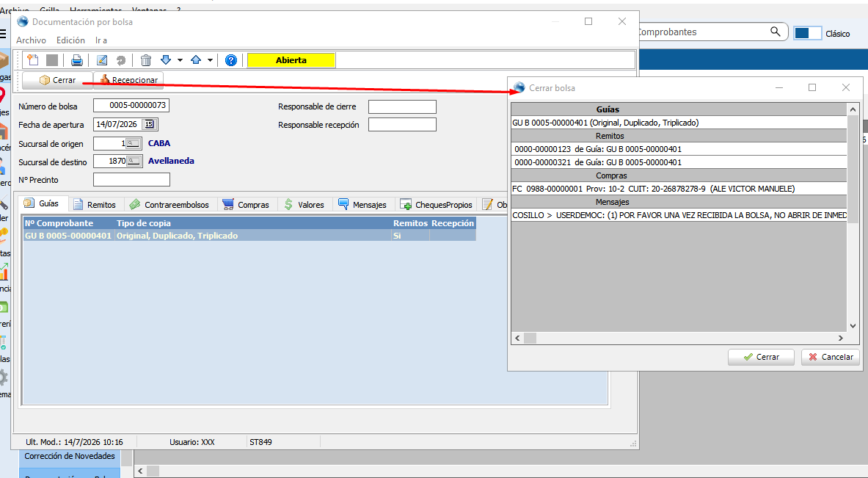Click the gray save icon in toolbar
This screenshot has width=868, height=478.
(x=52, y=59)
